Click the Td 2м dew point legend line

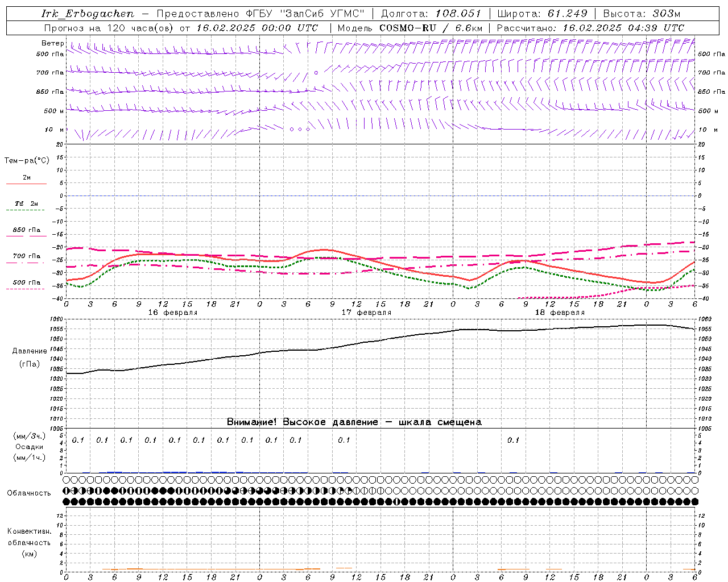click(x=26, y=210)
